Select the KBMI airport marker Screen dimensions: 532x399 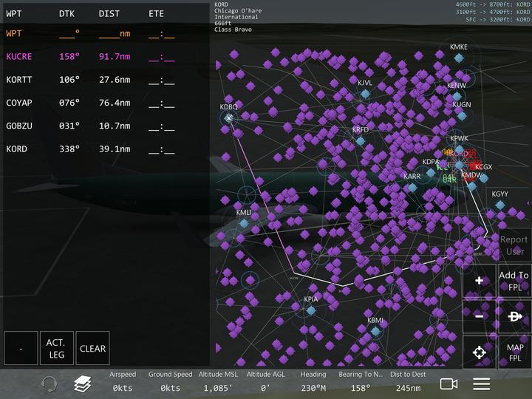[x=375, y=331]
